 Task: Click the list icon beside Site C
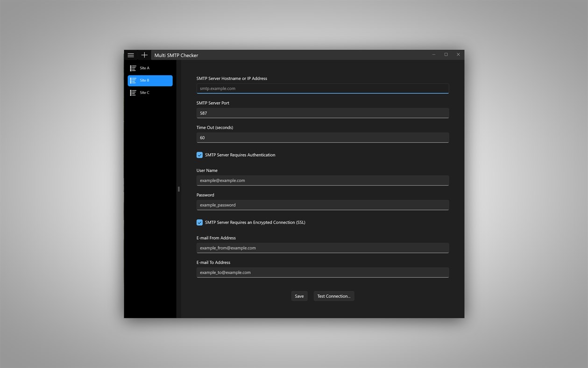pyautogui.click(x=133, y=93)
